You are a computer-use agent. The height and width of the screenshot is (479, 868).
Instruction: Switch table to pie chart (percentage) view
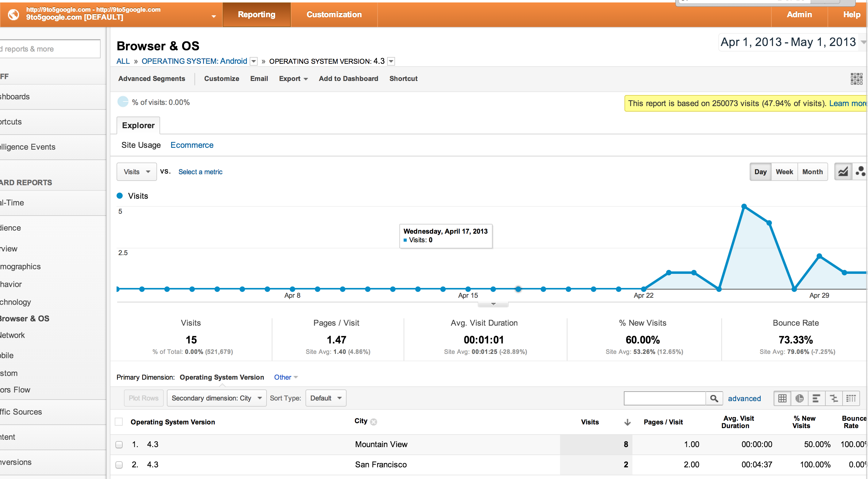(799, 398)
